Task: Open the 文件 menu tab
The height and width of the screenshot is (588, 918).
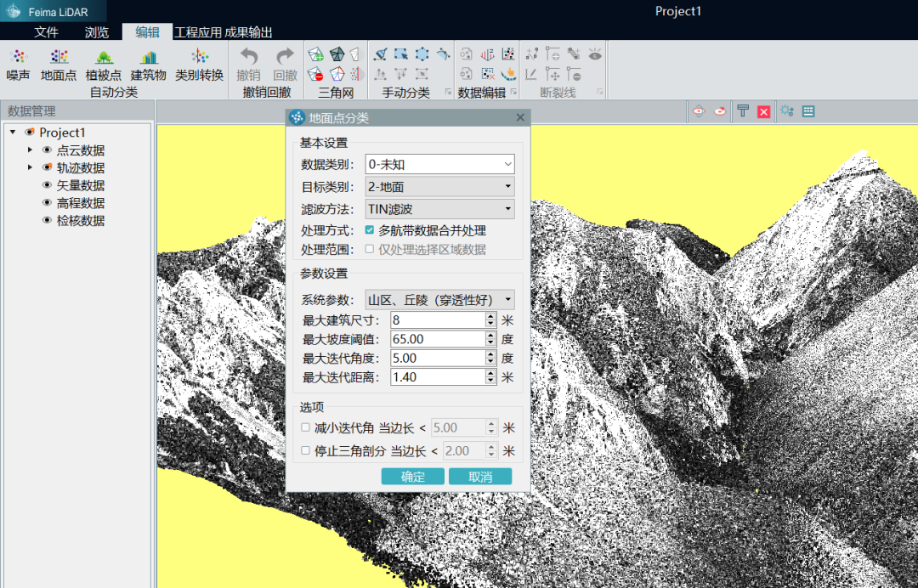Action: [46, 32]
